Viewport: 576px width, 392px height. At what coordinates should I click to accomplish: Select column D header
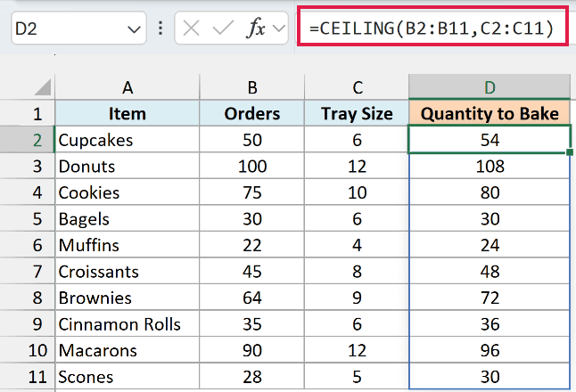490,87
